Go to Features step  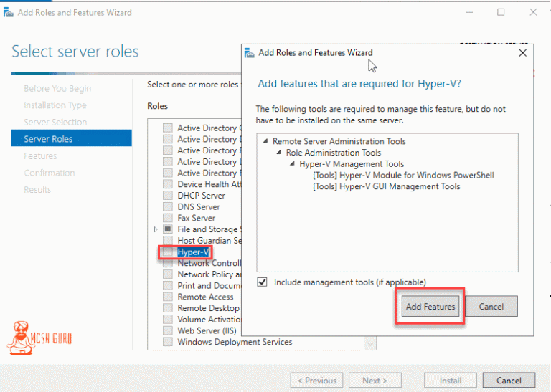pyautogui.click(x=40, y=156)
